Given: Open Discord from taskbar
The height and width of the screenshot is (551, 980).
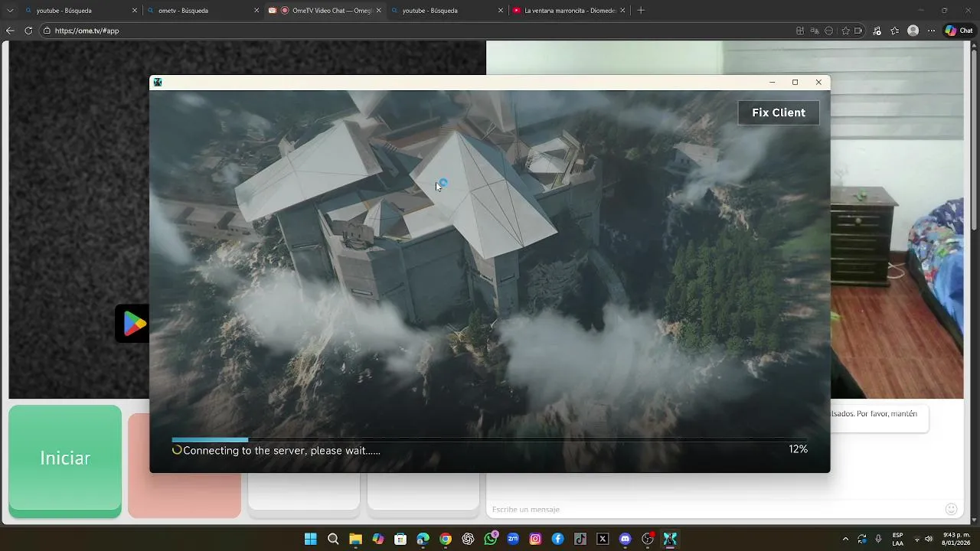Looking at the screenshot, I should pos(626,539).
